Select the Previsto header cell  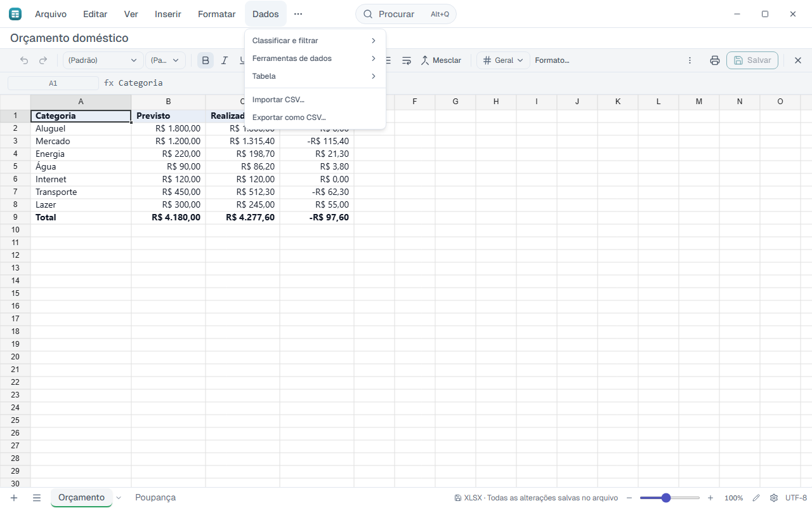tap(169, 116)
